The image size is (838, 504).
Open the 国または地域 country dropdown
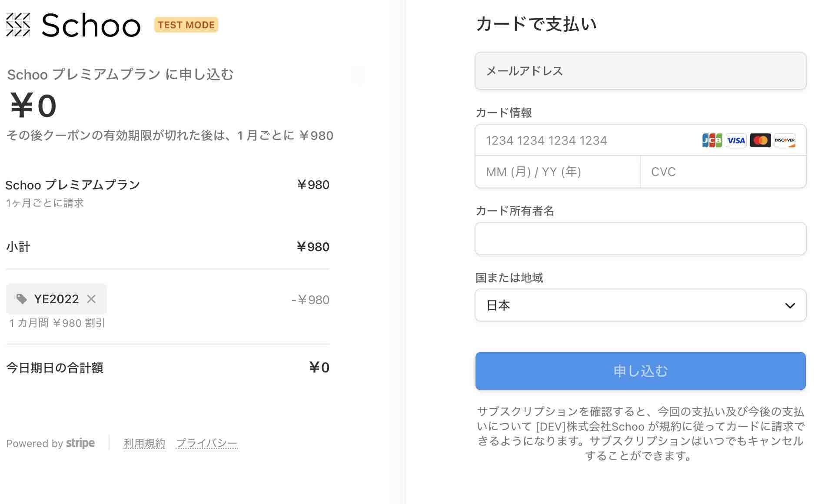click(640, 305)
